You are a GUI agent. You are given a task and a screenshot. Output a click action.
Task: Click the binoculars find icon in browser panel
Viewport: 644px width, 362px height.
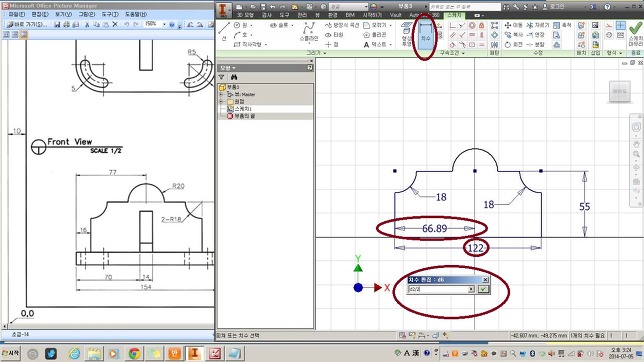pos(234,77)
